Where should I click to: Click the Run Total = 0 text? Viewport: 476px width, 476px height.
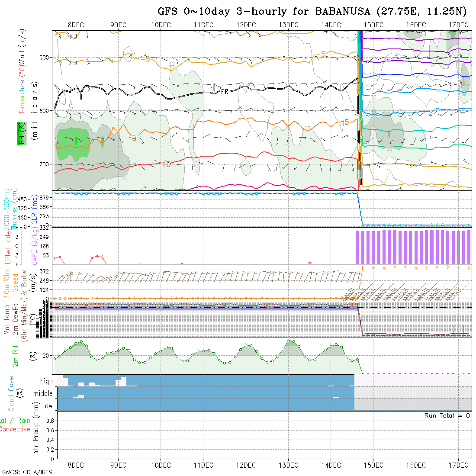447,415
